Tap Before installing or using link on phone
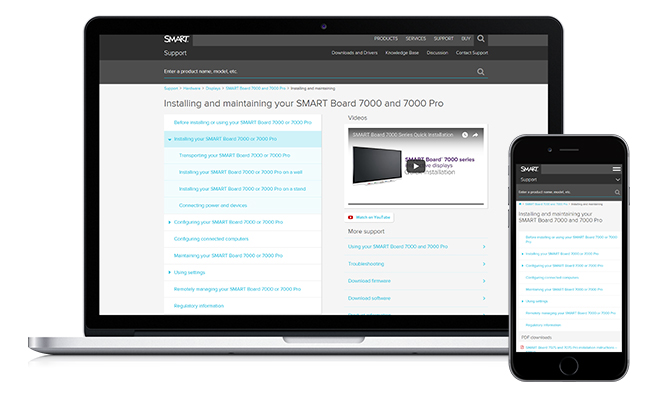This screenshot has height=397, width=658. 571,240
